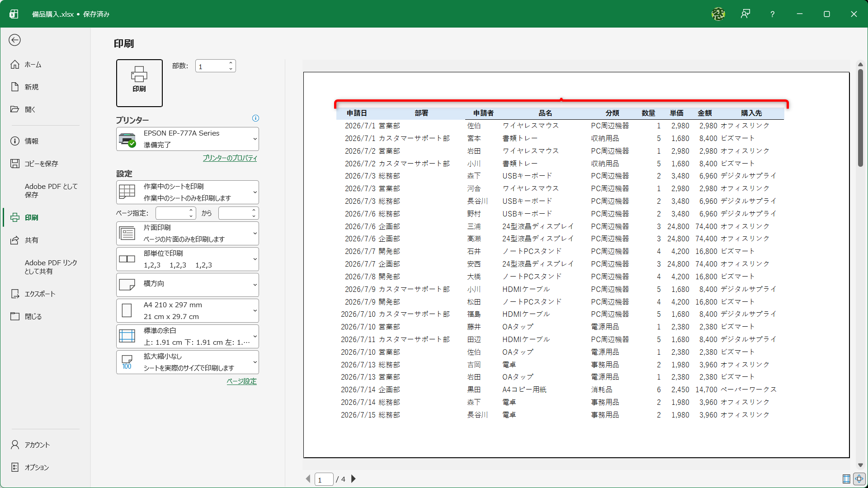This screenshot has height=488, width=868.
Task: Click the user account avatar
Action: click(718, 14)
